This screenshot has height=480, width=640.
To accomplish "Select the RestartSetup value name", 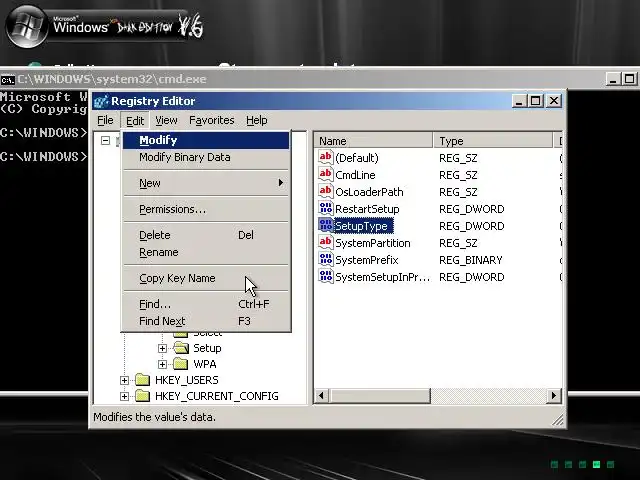I will click(367, 209).
